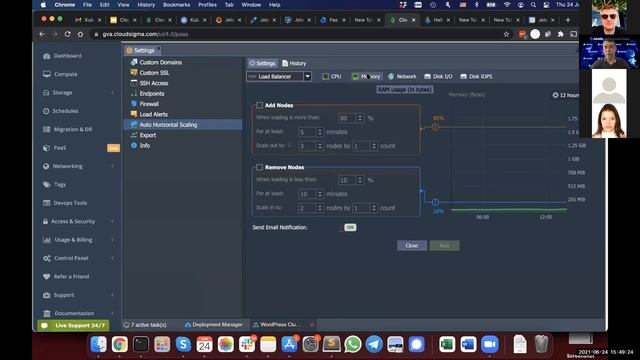The height and width of the screenshot is (360, 640).
Task: Switch to the Network trigger tab
Action: [x=402, y=76]
